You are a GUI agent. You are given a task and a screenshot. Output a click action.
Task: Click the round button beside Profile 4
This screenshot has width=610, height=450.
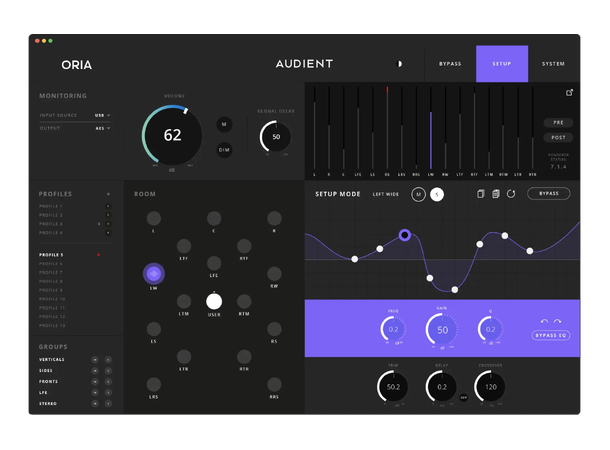108,233
